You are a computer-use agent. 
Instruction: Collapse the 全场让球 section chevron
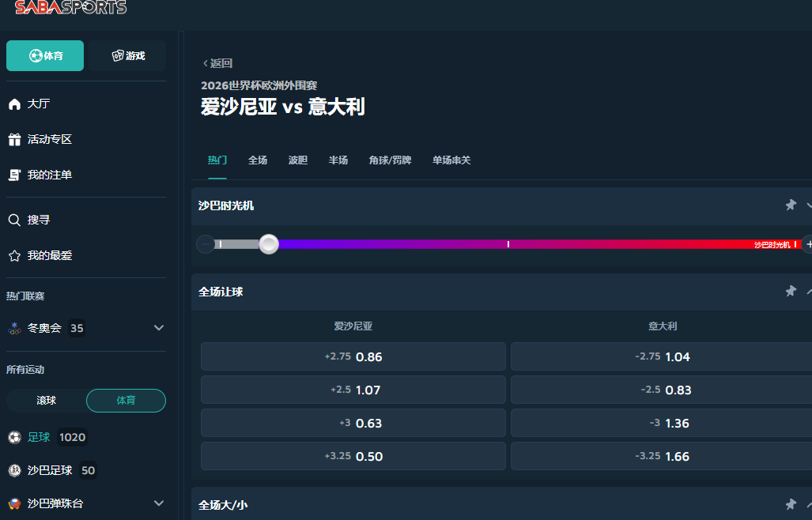click(x=808, y=292)
